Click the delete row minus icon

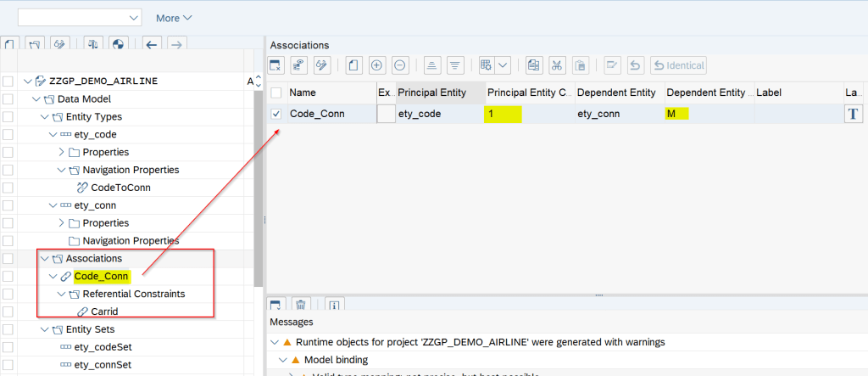point(400,65)
